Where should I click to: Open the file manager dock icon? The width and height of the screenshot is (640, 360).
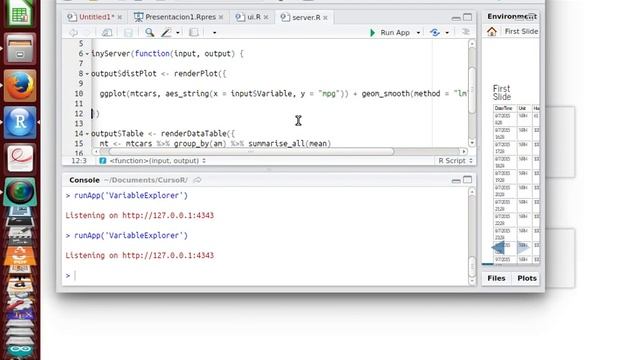(x=20, y=49)
